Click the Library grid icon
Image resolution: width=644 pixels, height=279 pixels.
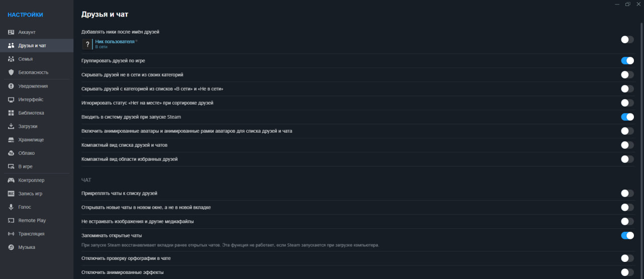coord(11,113)
